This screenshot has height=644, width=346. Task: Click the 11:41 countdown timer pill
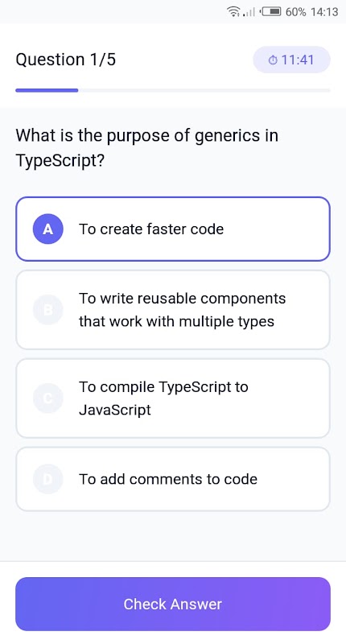coord(291,60)
